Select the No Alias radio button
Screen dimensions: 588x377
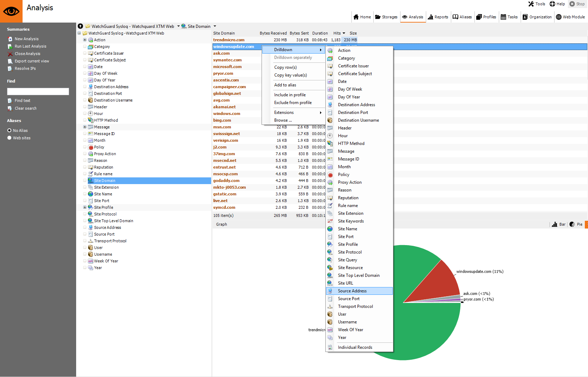click(10, 130)
